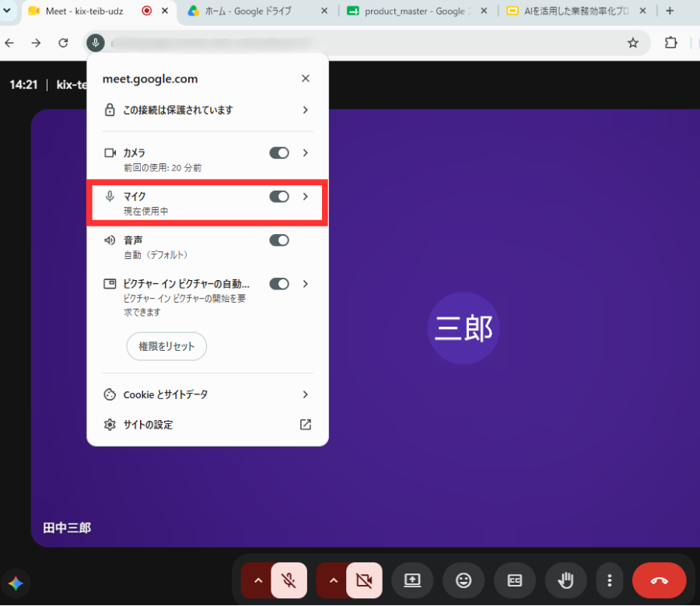Screen dimensions: 700x606
Task: Open a new tab with plus button
Action: [x=670, y=11]
